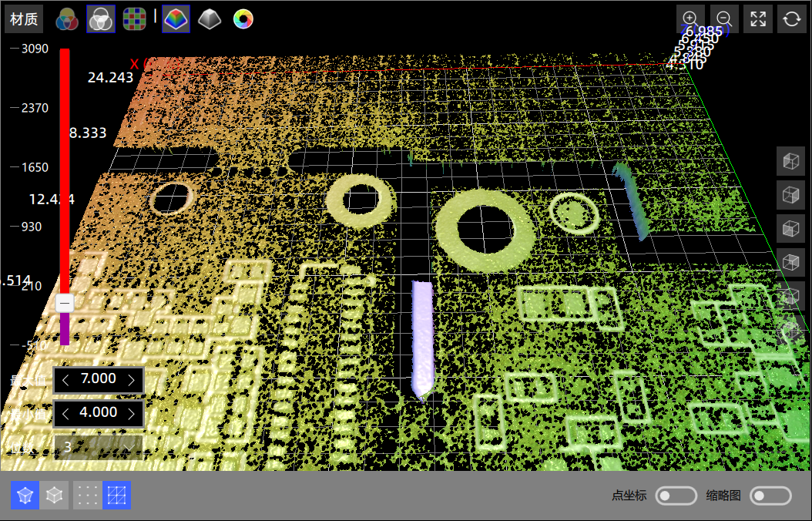812x521 pixels.
Task: Toggle the 点坐标 switch
Action: point(676,496)
